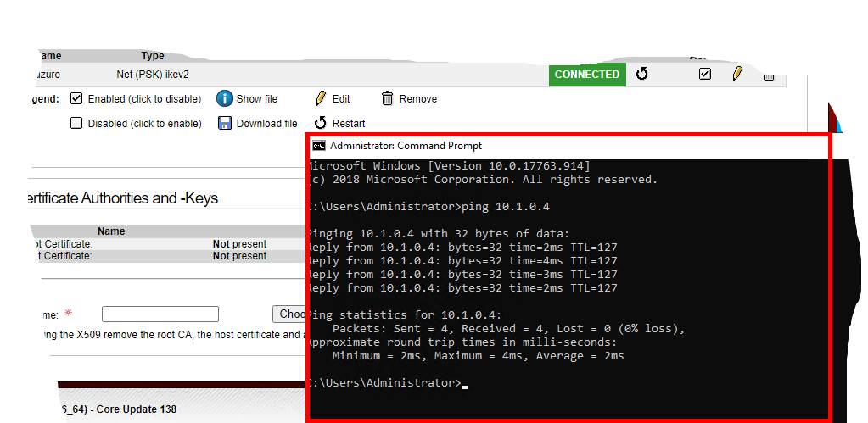Edit the azure connection with the row's pencil icon
The width and height of the screenshot is (868, 423).
tap(736, 74)
